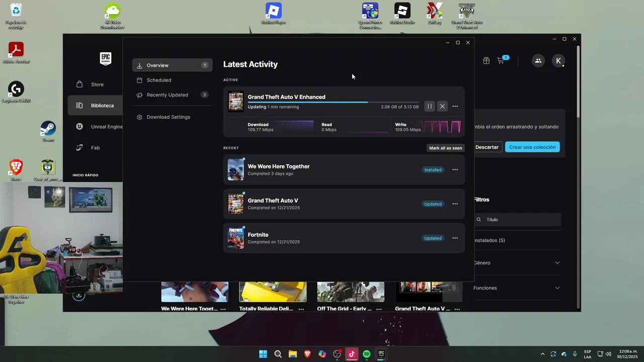
Task: Open options for Totally Reliable Delivery library tile
Action: point(301,309)
